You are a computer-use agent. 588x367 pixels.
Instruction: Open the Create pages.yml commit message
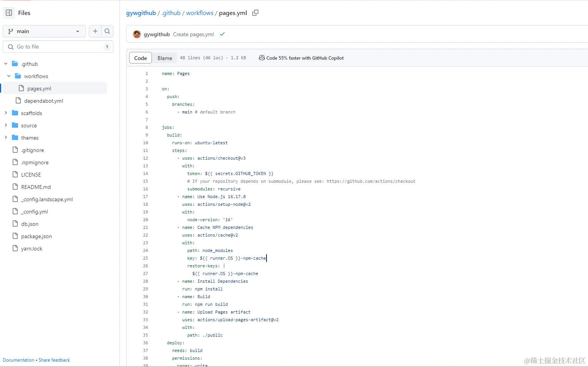[193, 34]
